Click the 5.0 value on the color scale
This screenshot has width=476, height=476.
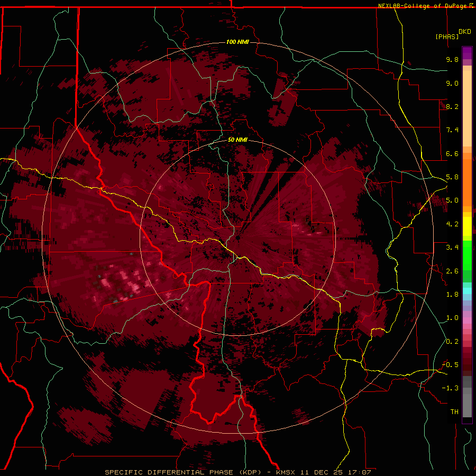click(x=452, y=200)
